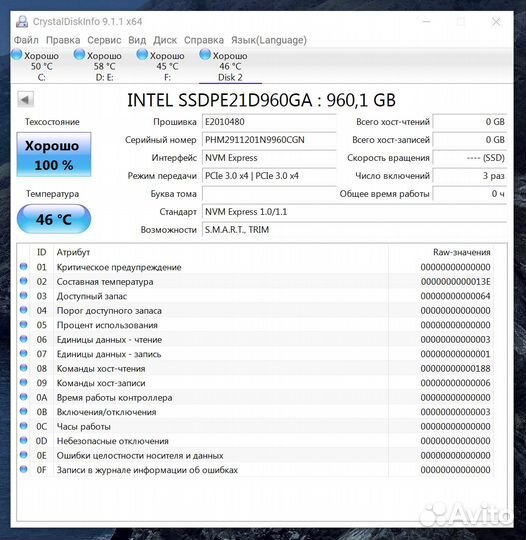Click the Всего хост-чтений value 0 GB
The width and height of the screenshot is (526, 540).
470,122
